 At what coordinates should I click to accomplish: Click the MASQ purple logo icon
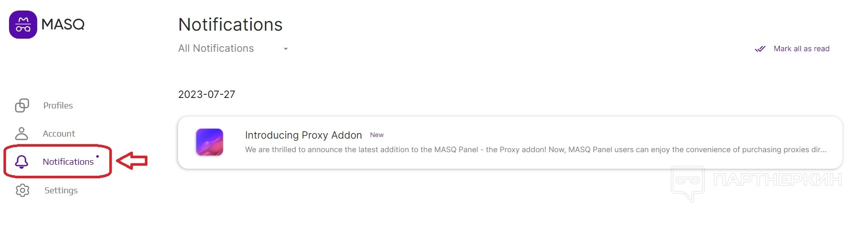(x=23, y=25)
